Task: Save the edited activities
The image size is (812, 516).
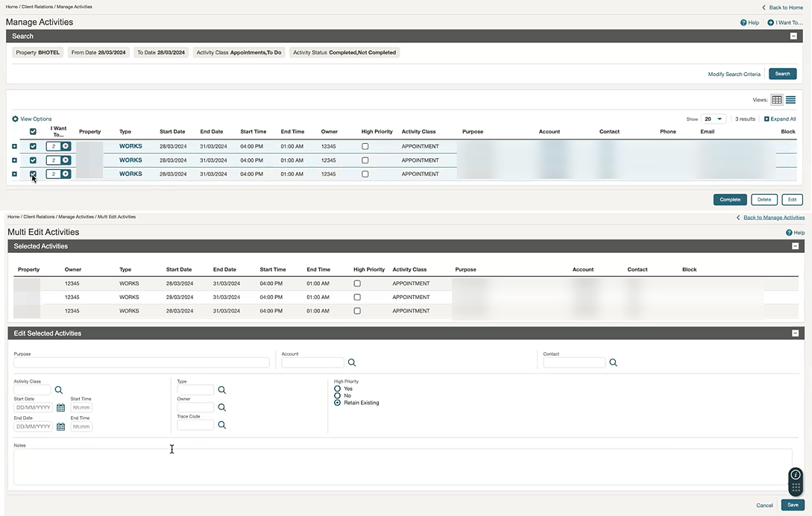Action: (792, 505)
